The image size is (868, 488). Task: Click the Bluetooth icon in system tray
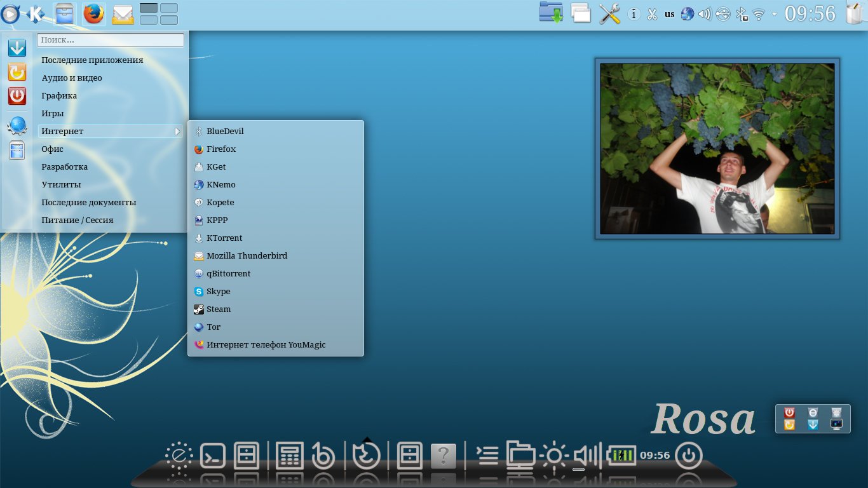pos(741,14)
